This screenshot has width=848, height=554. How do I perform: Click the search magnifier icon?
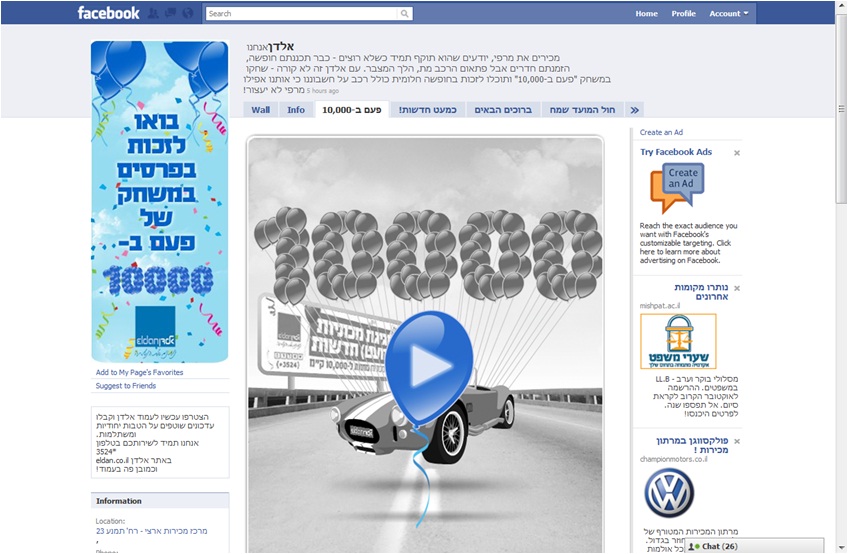404,14
